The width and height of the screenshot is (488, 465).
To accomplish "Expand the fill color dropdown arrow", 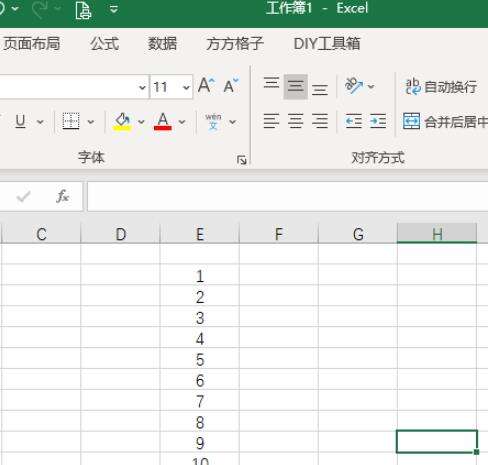I will (x=141, y=122).
